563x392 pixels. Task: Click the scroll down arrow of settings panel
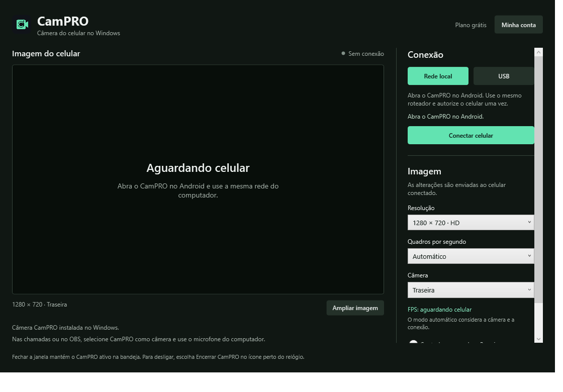(x=538, y=339)
